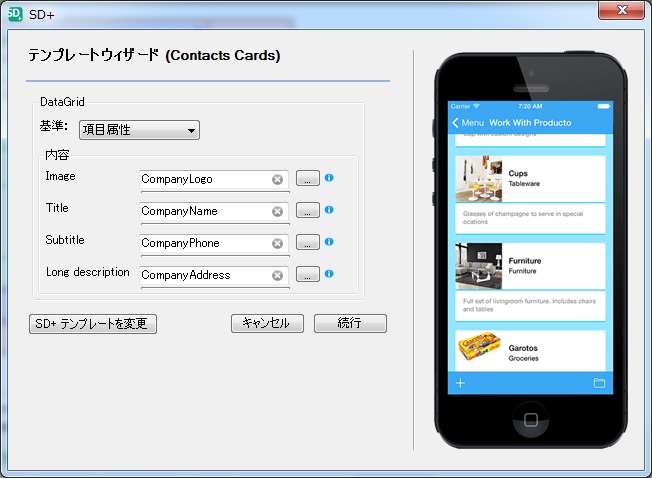Browse for Image attribute with ellipsis button

click(x=308, y=178)
